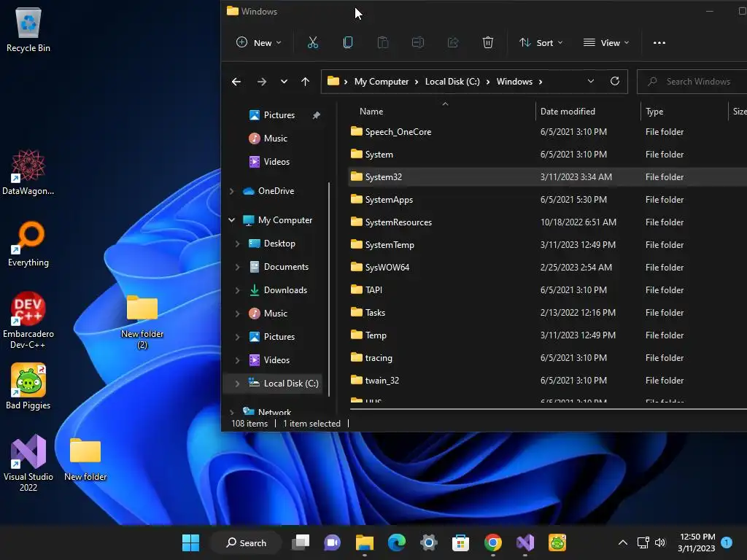Click the Paste icon in toolbar
The width and height of the screenshot is (747, 560).
pos(382,43)
